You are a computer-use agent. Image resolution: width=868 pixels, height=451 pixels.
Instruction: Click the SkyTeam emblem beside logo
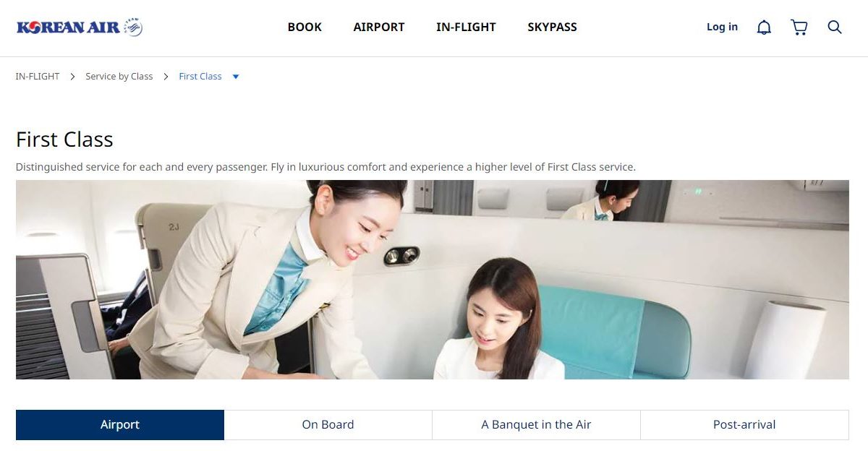tap(133, 27)
